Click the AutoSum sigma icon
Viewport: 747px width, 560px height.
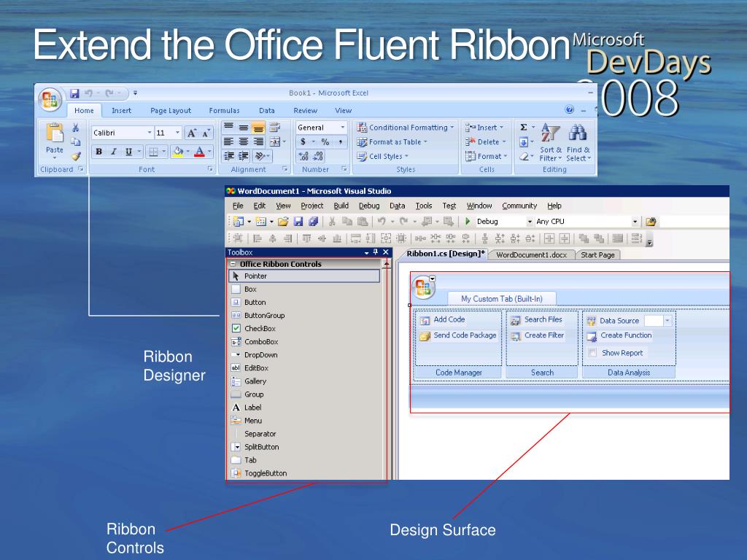point(524,128)
